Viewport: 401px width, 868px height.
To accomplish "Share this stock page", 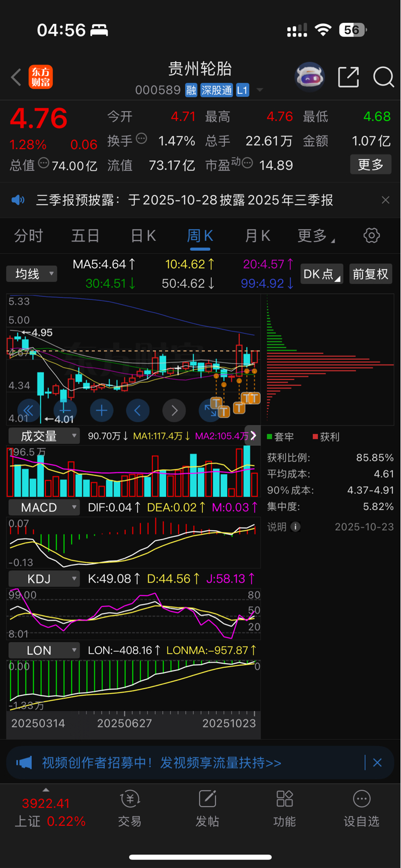I will point(348,77).
